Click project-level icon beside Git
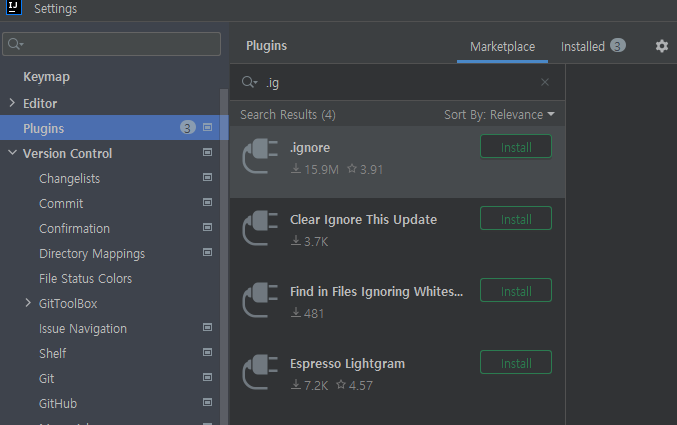 [x=207, y=377]
